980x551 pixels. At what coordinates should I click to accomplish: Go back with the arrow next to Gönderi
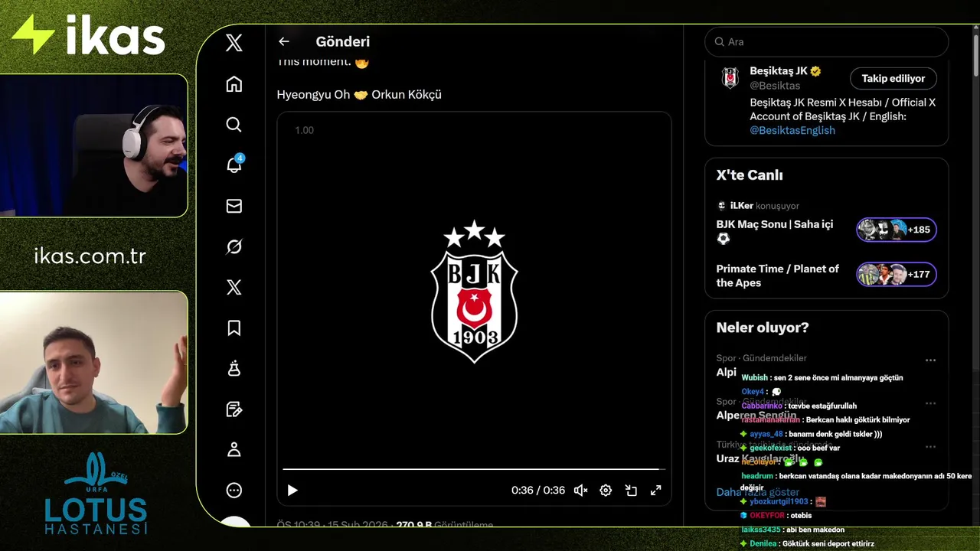284,41
